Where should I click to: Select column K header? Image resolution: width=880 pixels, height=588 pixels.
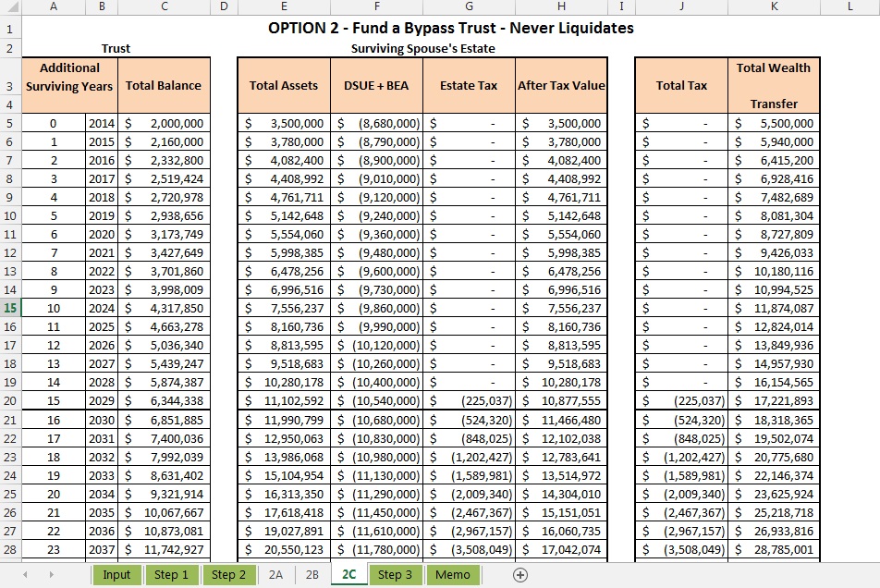[x=774, y=7]
